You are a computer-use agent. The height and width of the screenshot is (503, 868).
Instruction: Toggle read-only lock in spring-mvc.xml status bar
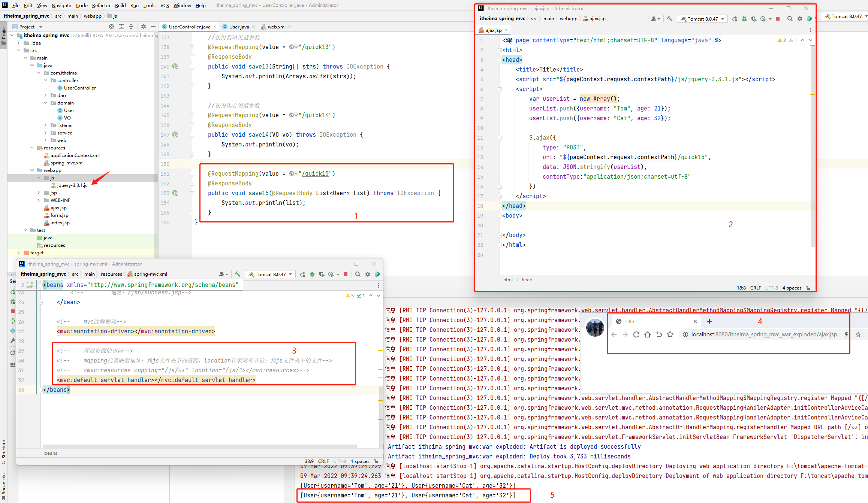click(x=376, y=461)
